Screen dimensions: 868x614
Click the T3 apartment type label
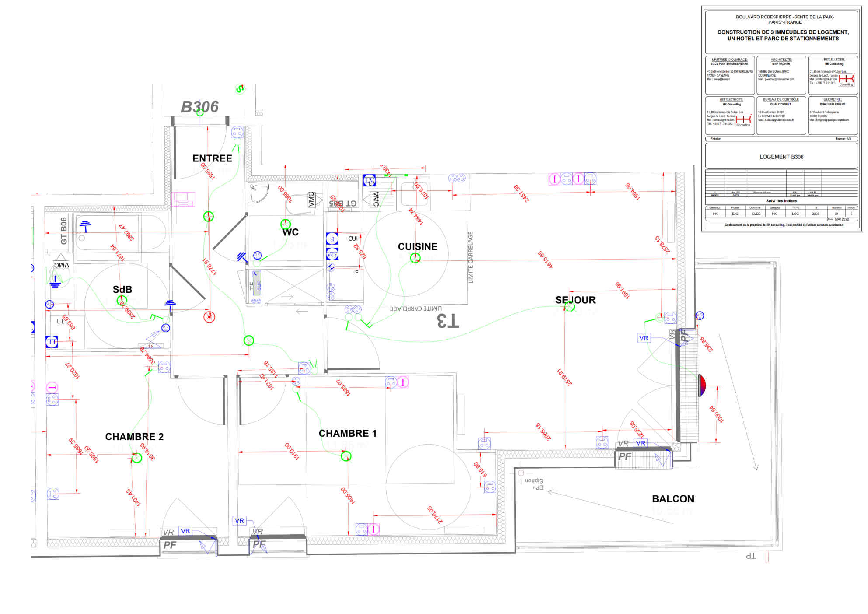coord(448,321)
